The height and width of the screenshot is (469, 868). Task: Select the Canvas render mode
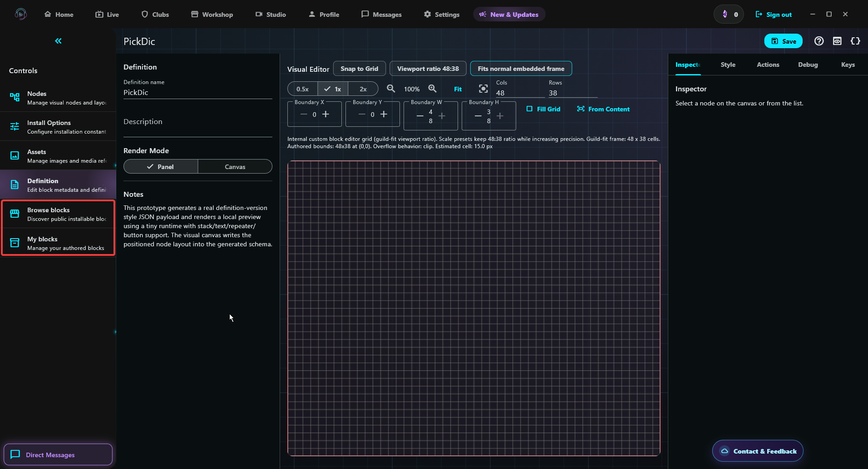point(235,167)
